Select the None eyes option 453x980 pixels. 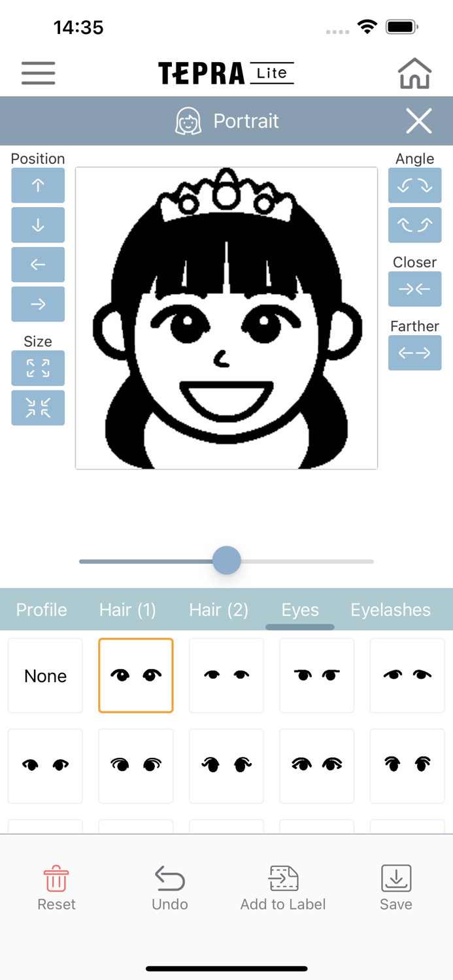pyautogui.click(x=46, y=676)
